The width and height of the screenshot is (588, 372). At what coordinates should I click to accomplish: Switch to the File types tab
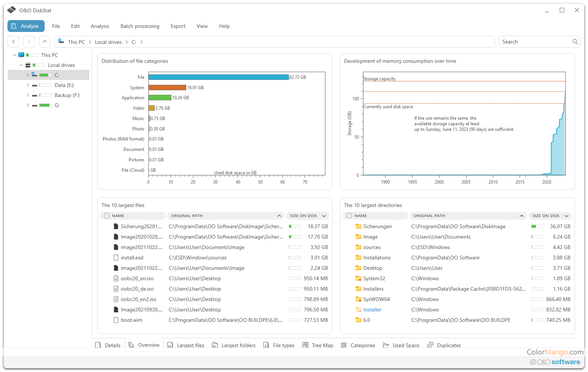[x=279, y=345]
